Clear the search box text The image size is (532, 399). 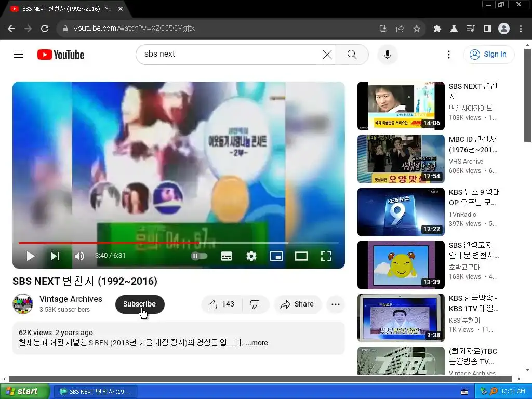click(327, 54)
